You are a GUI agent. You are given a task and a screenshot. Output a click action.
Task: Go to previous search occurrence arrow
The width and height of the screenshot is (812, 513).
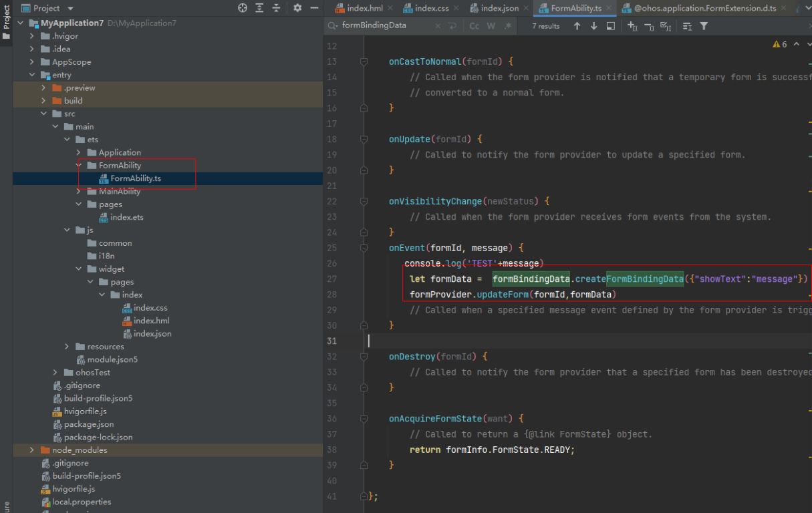pyautogui.click(x=577, y=26)
